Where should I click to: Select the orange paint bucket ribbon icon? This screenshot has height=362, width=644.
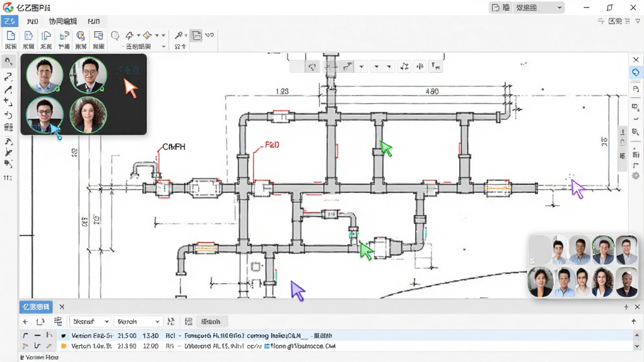click(147, 35)
